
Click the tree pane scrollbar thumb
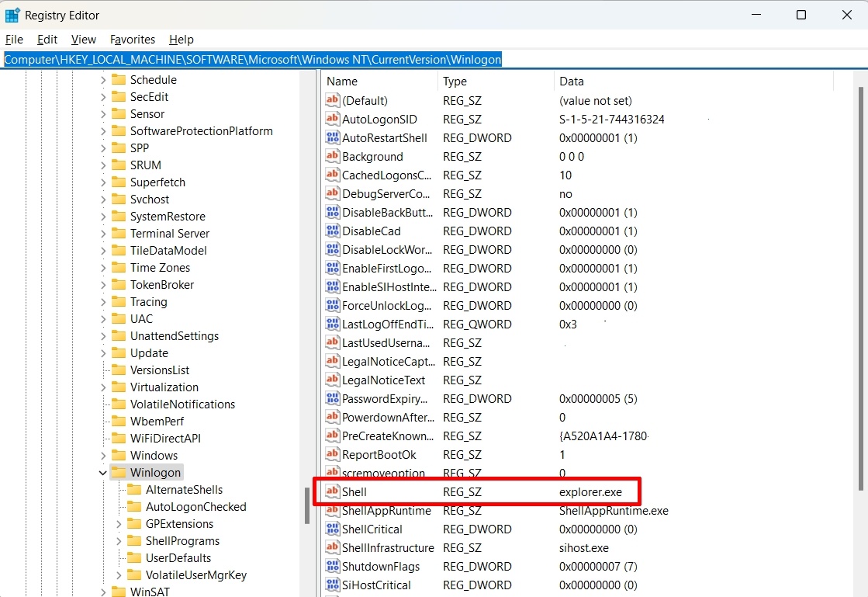point(306,505)
